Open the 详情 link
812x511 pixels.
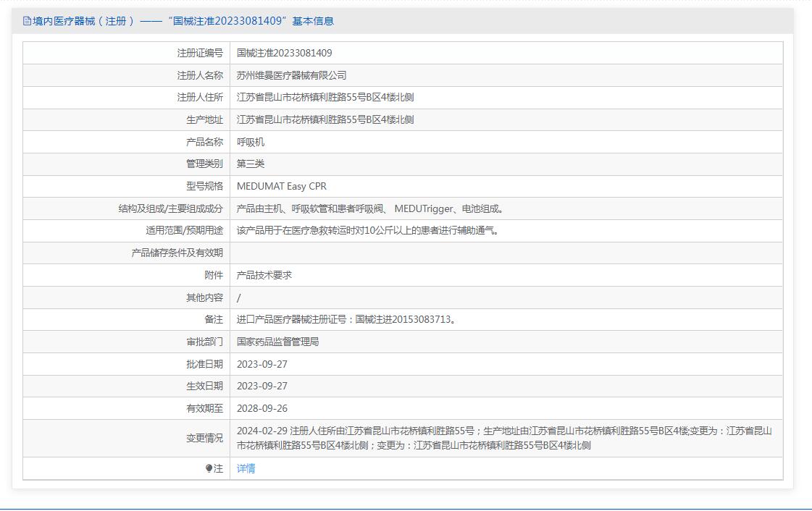[246, 468]
